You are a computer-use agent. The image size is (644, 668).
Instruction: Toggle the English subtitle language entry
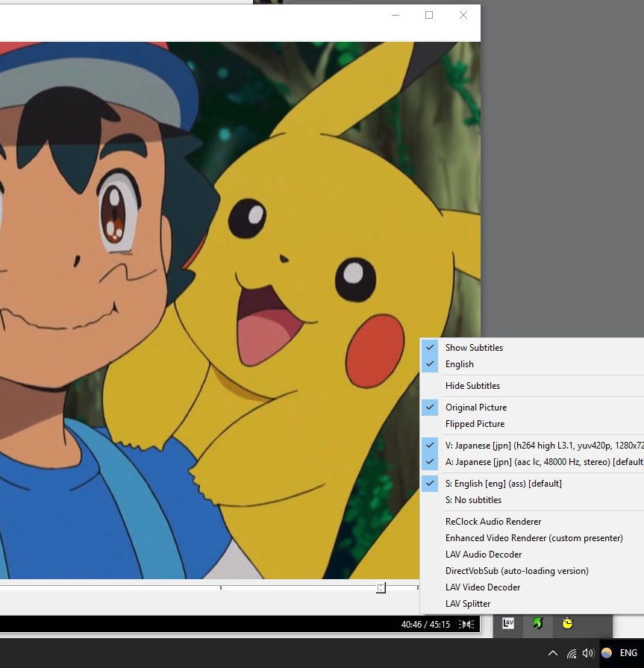(x=532, y=364)
